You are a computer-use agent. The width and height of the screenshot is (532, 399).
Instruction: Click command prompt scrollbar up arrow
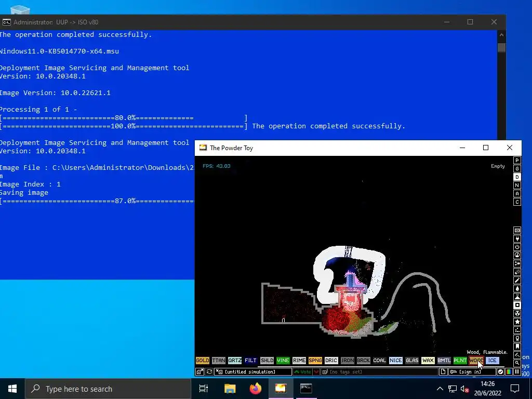click(x=501, y=35)
